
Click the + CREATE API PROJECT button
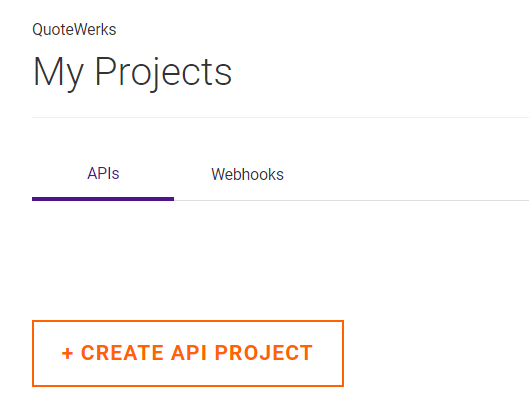[x=188, y=353]
